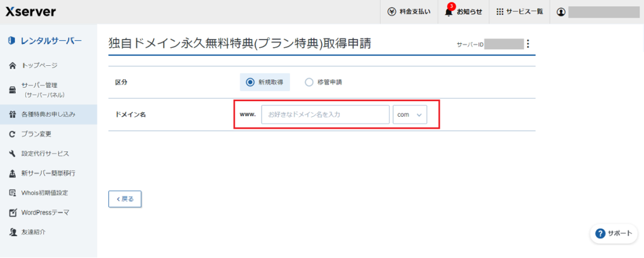Click the refresh icon for プラン変更
The width and height of the screenshot is (644, 258).
pyautogui.click(x=13, y=134)
